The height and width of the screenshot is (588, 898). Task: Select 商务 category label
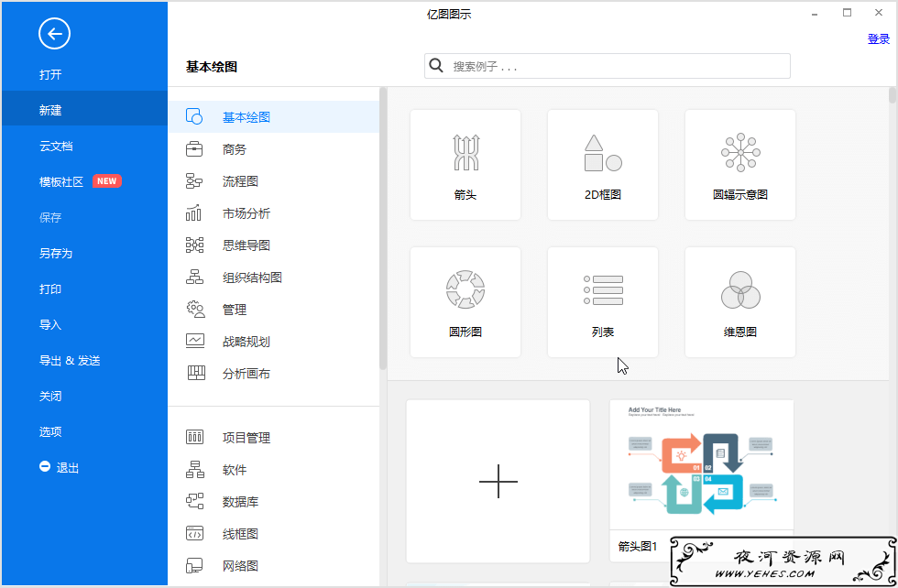[235, 149]
